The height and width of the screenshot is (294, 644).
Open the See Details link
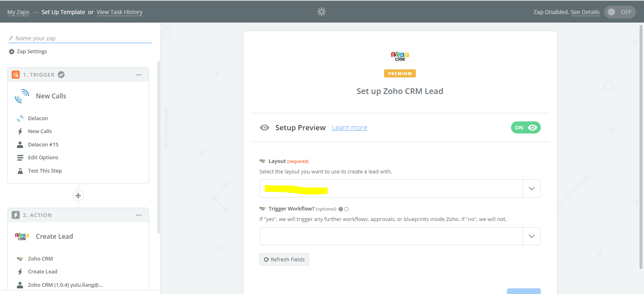click(585, 12)
